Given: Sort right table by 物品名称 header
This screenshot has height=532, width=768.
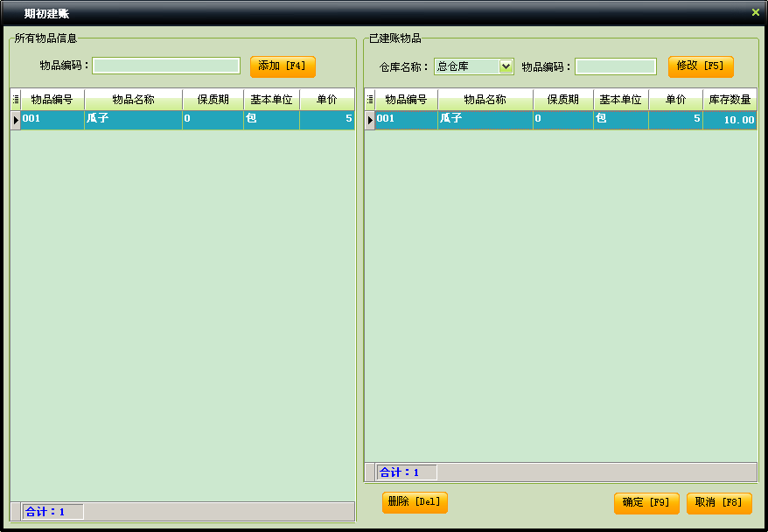Looking at the screenshot, I should [x=485, y=100].
